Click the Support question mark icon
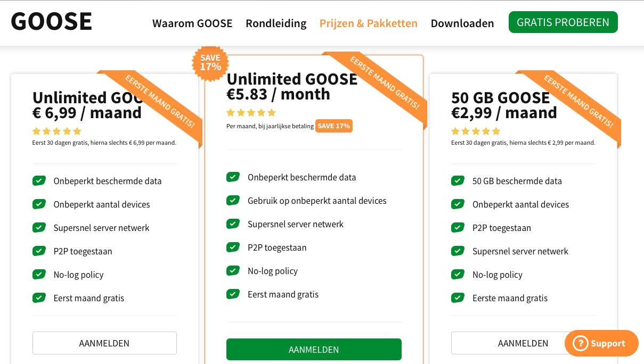The height and width of the screenshot is (364, 644). (580, 344)
